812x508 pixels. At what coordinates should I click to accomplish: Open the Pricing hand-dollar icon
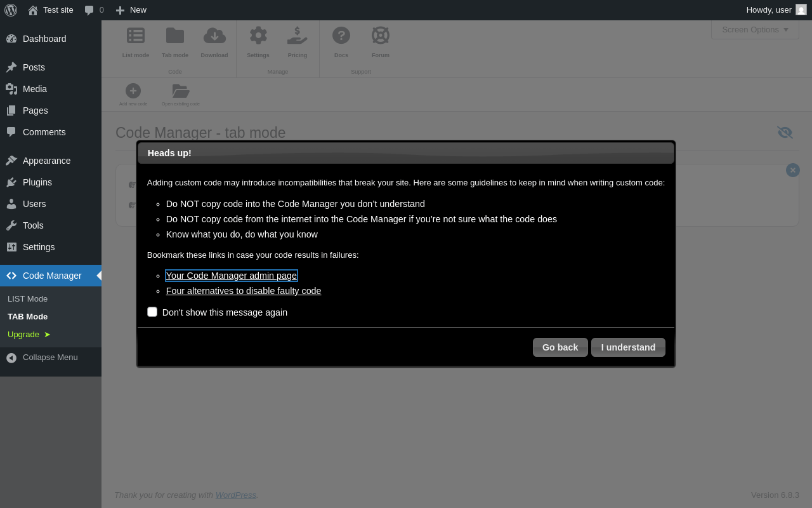pos(297,36)
